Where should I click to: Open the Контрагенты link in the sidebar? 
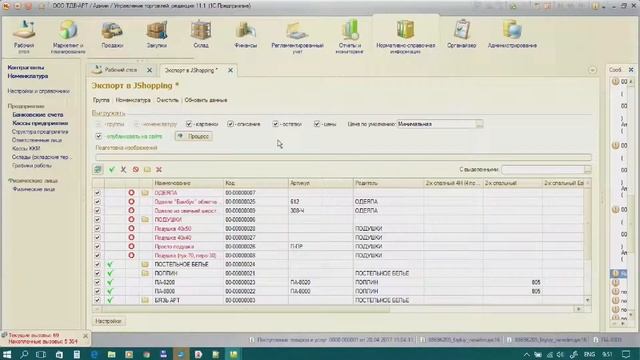[26, 67]
